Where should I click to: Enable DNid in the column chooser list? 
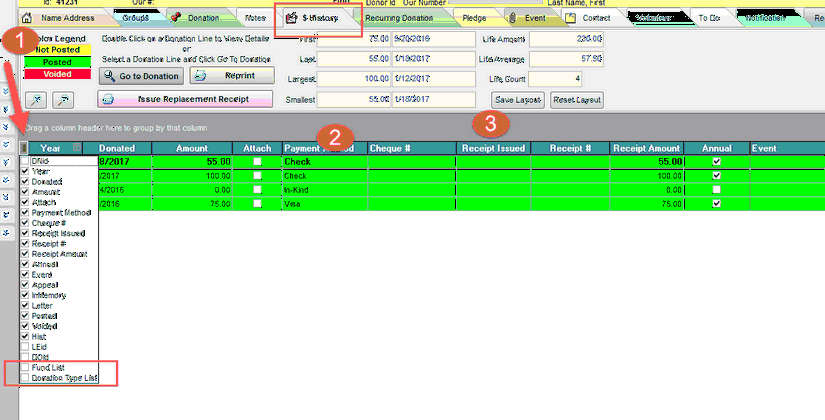[x=25, y=161]
